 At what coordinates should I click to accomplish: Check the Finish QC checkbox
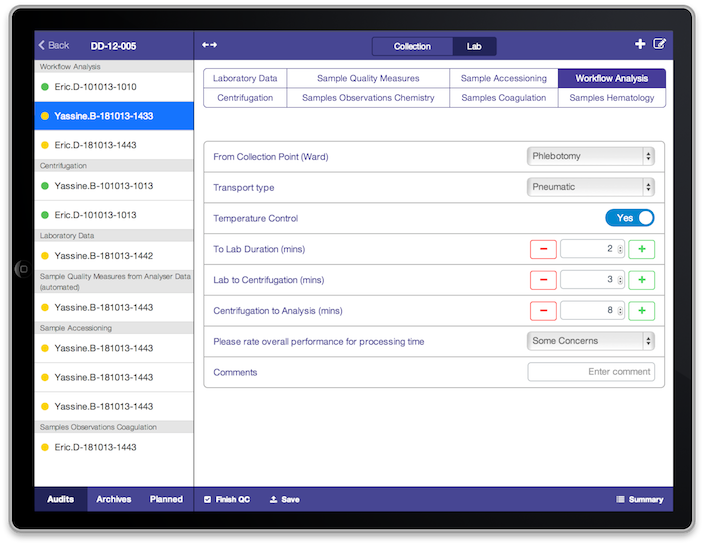pos(207,499)
